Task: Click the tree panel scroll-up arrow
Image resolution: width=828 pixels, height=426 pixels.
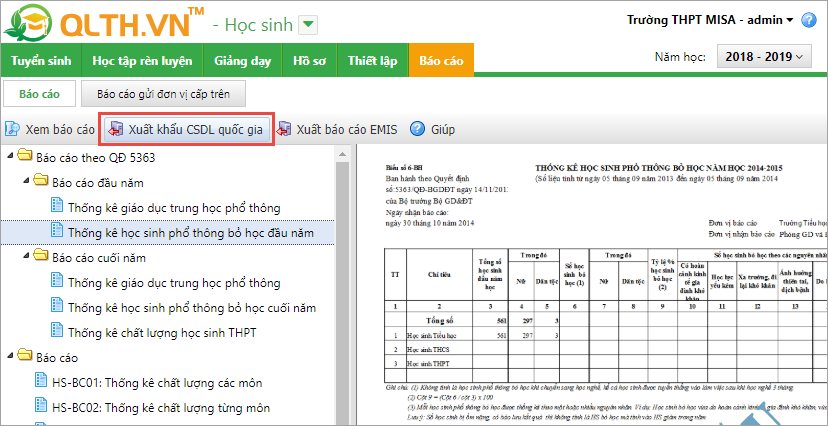Action: (x=342, y=154)
